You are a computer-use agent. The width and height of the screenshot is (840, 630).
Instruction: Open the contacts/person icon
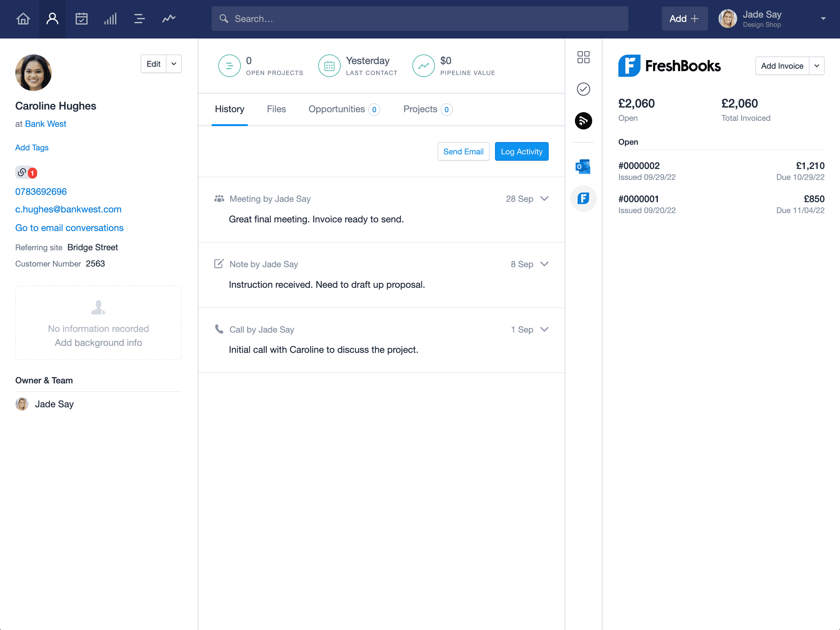pos(52,18)
